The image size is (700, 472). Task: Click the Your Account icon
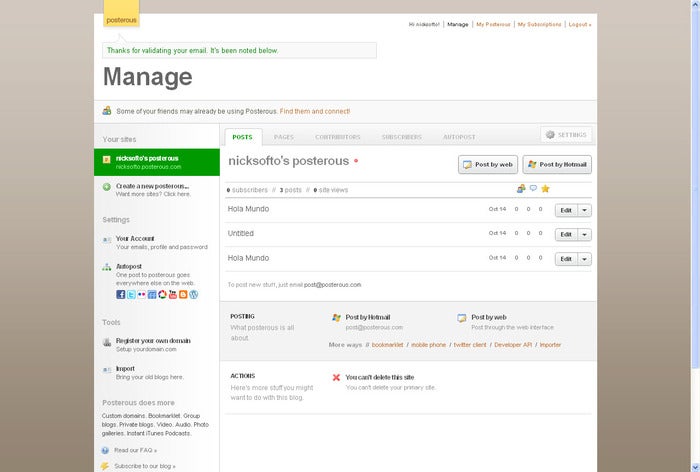(x=107, y=240)
